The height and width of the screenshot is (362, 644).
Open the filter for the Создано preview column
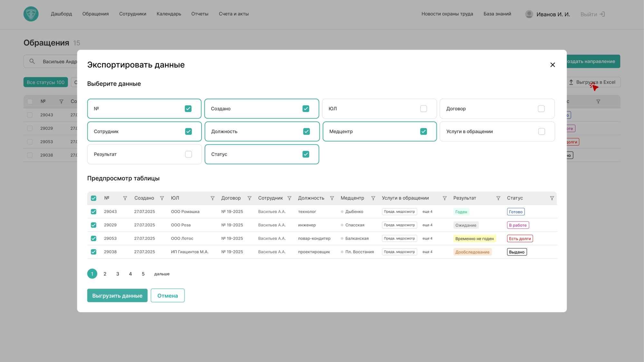click(x=162, y=198)
